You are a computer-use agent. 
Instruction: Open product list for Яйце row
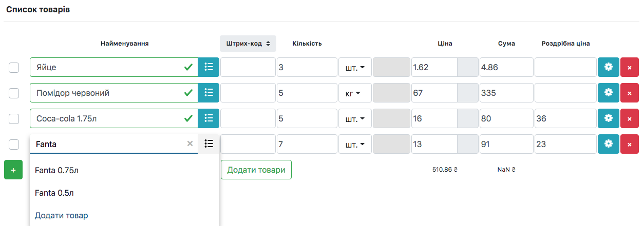pos(209,67)
